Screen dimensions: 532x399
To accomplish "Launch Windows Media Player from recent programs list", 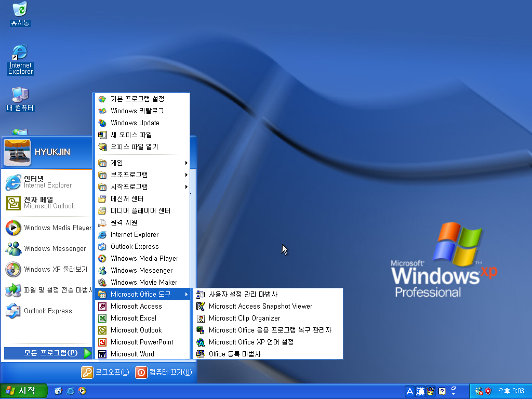I will tap(47, 228).
